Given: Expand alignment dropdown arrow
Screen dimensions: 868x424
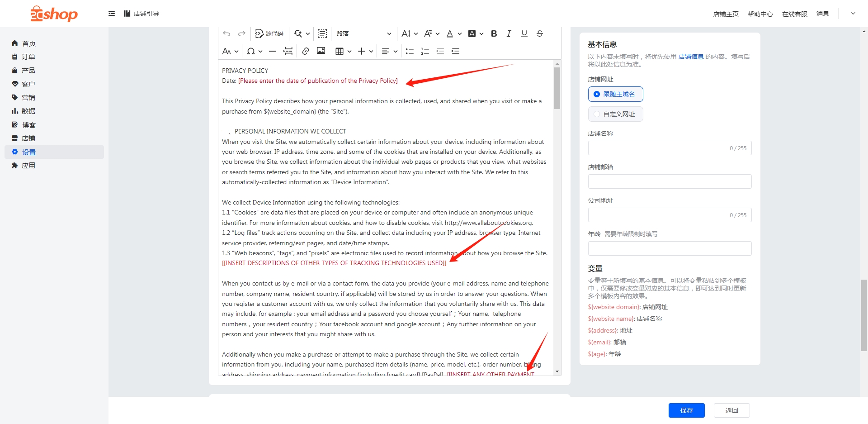Looking at the screenshot, I should pos(396,51).
